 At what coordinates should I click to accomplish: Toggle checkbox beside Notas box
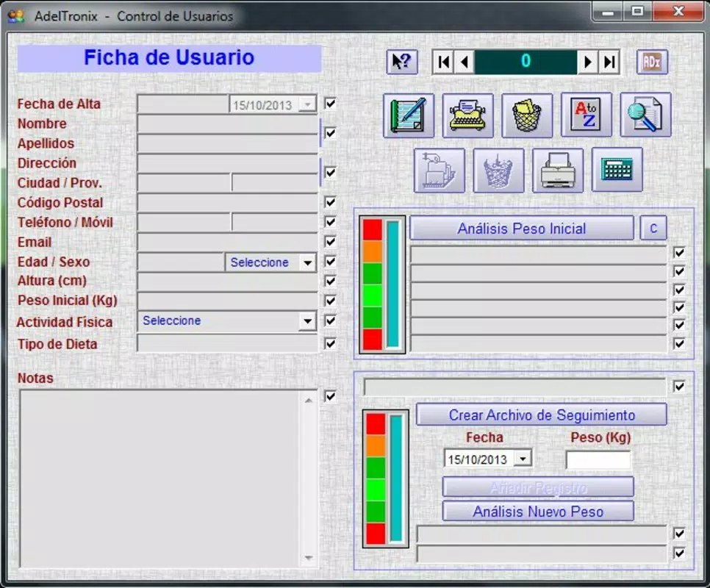coord(331,396)
